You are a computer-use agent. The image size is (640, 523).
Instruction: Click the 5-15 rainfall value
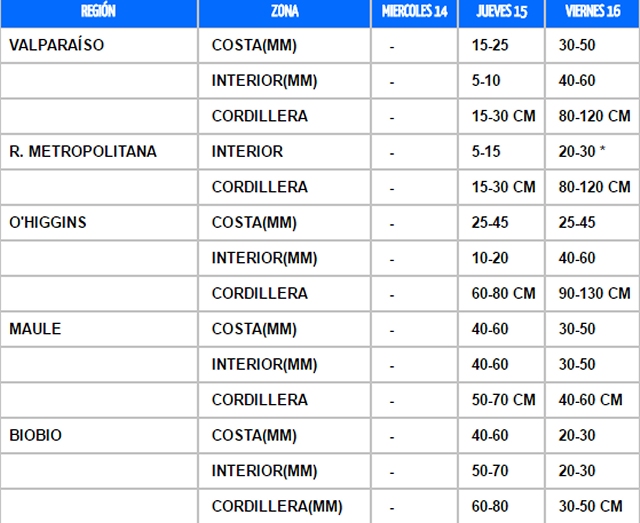(488, 152)
